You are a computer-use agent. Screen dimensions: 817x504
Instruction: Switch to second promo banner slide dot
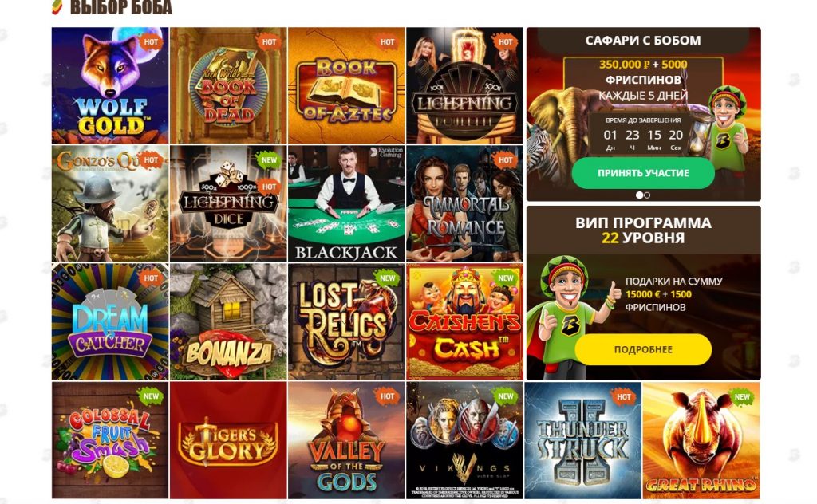tap(647, 195)
